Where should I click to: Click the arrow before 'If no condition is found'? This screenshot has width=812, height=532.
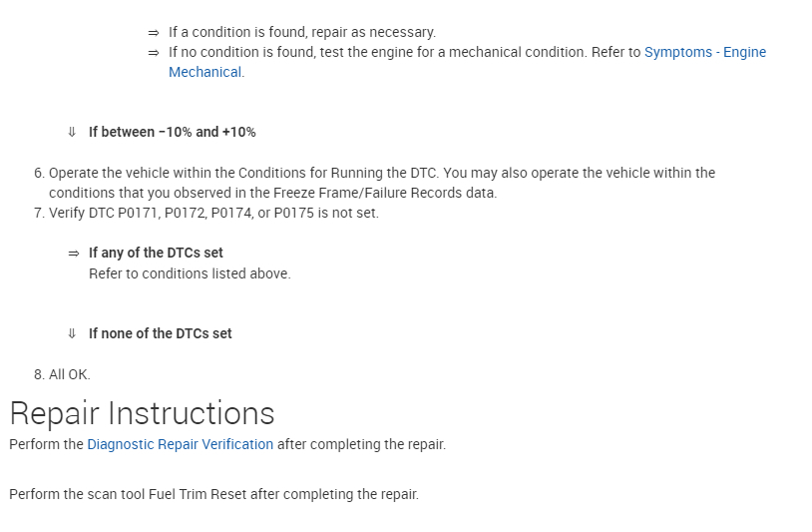click(x=154, y=53)
